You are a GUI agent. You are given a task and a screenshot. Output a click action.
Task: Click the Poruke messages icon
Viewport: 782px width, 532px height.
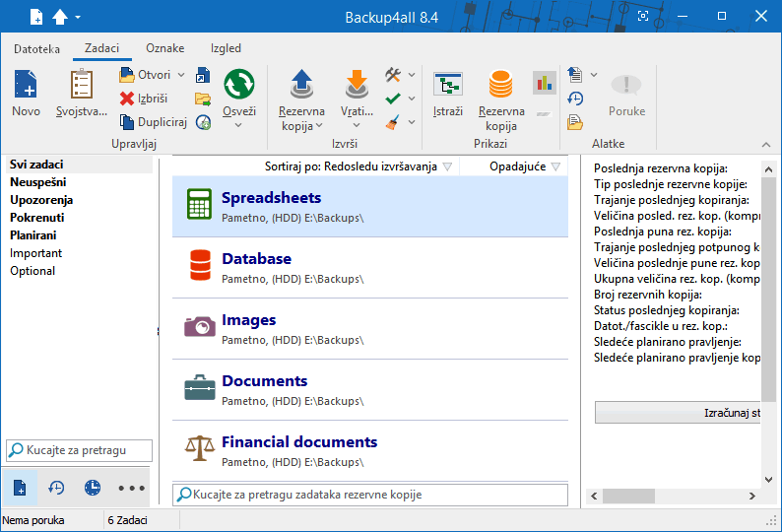click(x=626, y=85)
